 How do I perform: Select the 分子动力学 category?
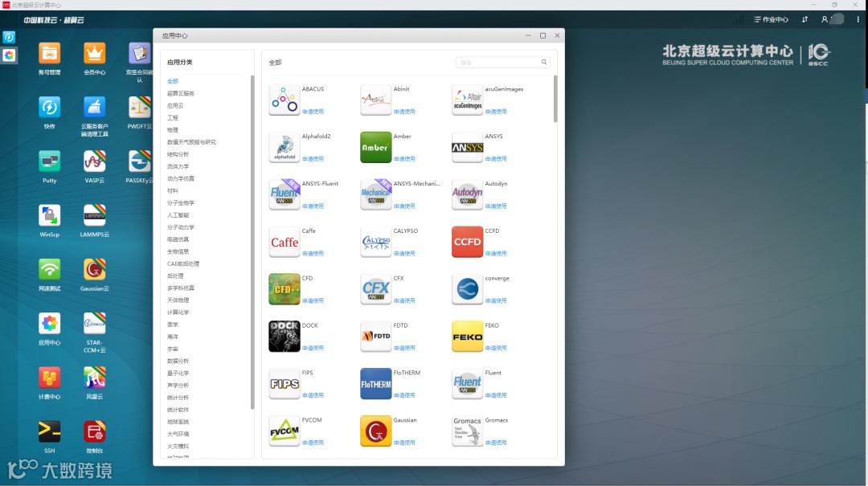[x=181, y=227]
